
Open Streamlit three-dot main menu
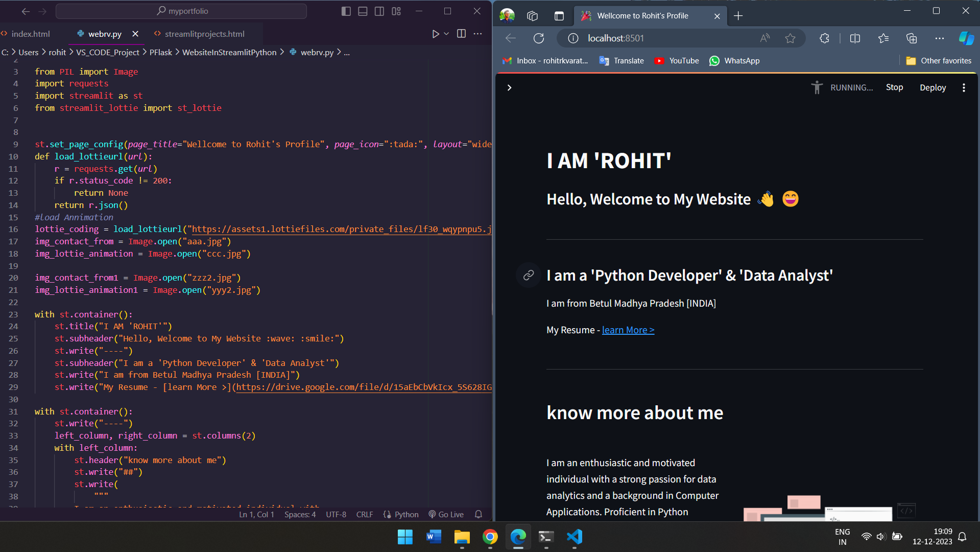964,87
